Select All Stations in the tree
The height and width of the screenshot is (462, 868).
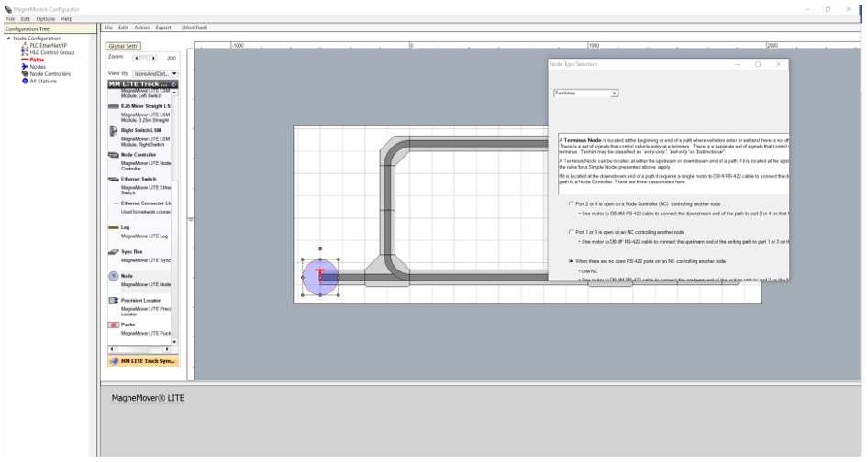[x=43, y=81]
